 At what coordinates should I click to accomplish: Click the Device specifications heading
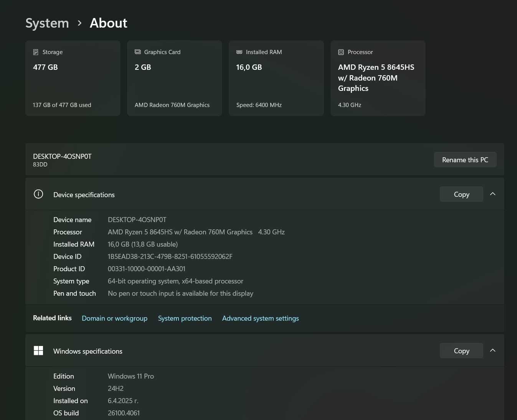[84, 195]
